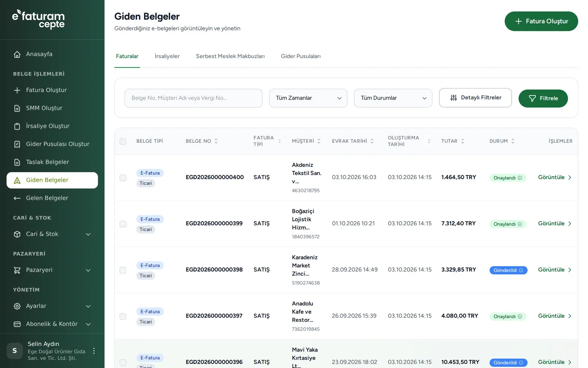Image resolution: width=588 pixels, height=368 pixels.
Task: Check the row for EGD2026000000397
Action: [x=123, y=316]
